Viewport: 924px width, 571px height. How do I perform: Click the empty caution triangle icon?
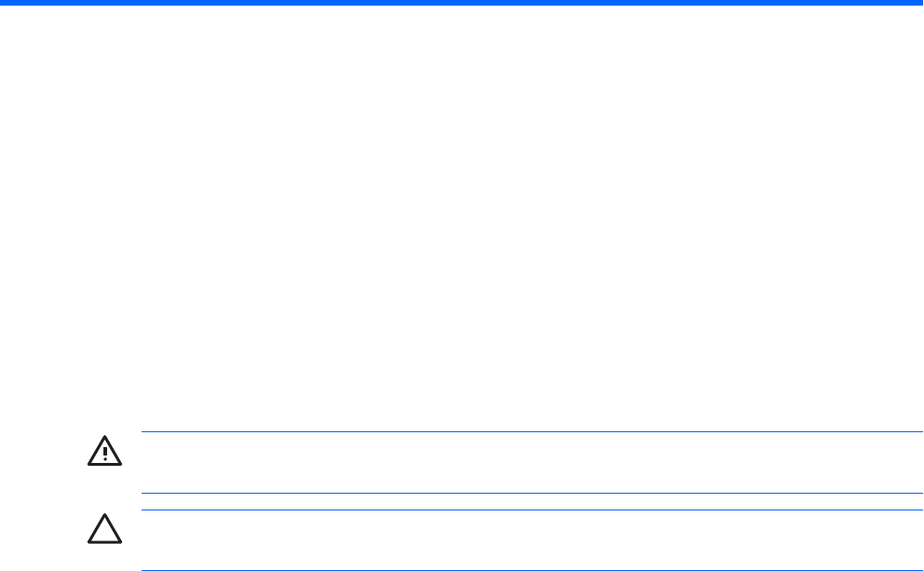[x=105, y=528]
